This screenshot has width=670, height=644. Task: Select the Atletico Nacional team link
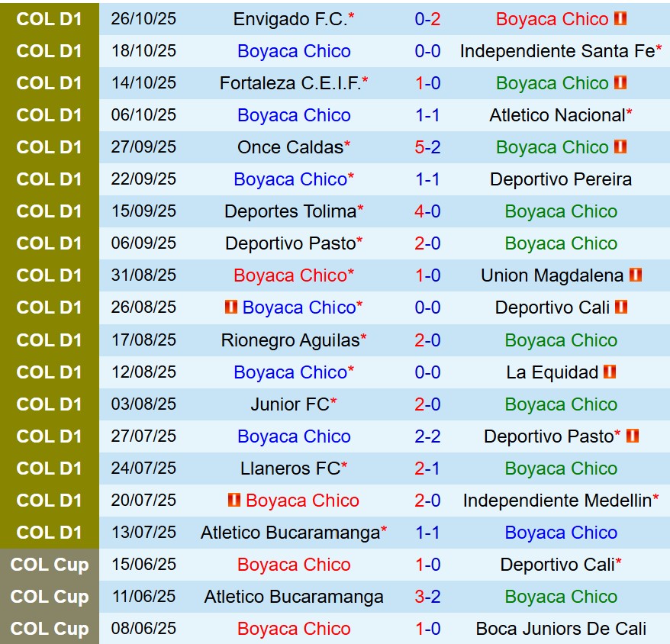click(556, 115)
